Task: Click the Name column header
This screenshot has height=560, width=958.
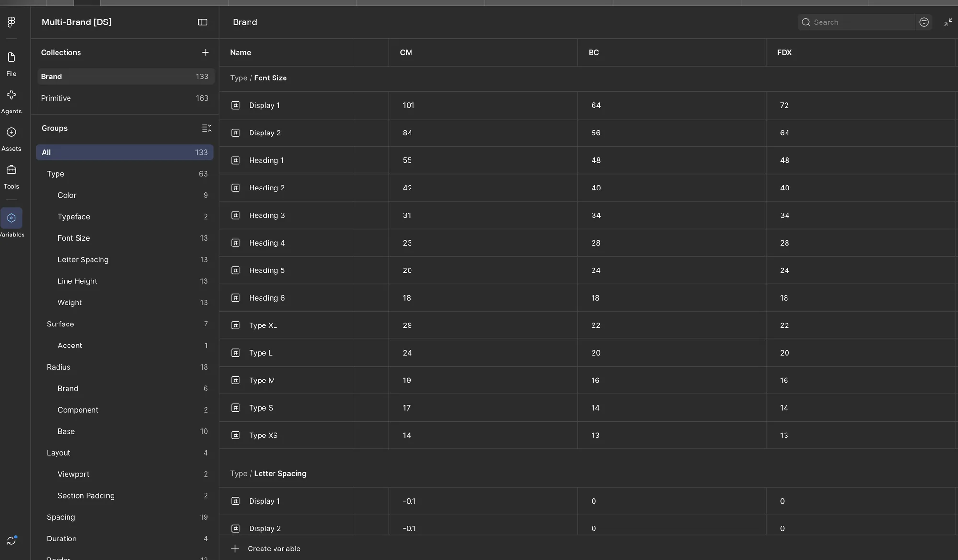Action: (x=287, y=52)
